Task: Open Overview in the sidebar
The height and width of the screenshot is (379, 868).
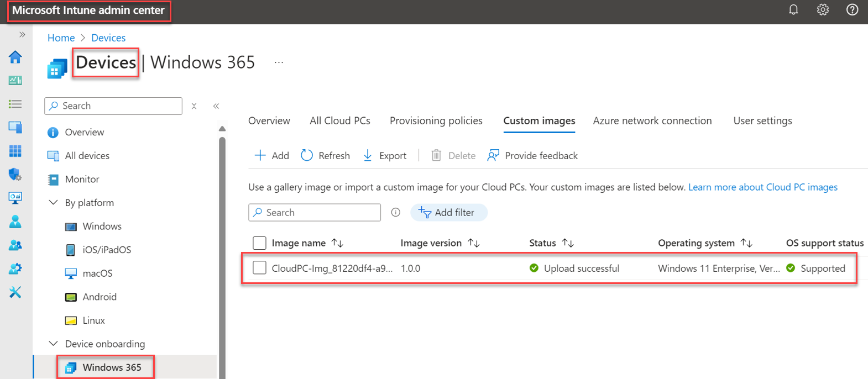Action: (85, 132)
